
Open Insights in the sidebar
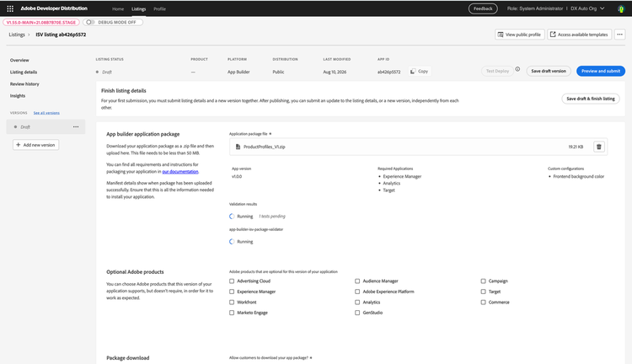point(18,95)
